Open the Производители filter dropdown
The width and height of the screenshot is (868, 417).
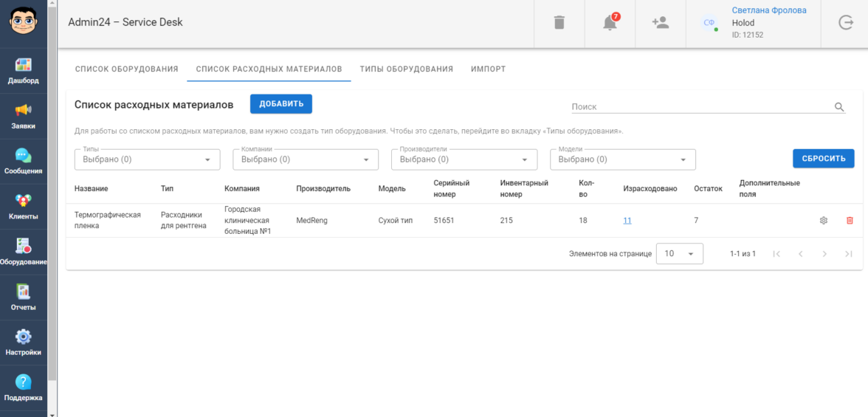[464, 159]
